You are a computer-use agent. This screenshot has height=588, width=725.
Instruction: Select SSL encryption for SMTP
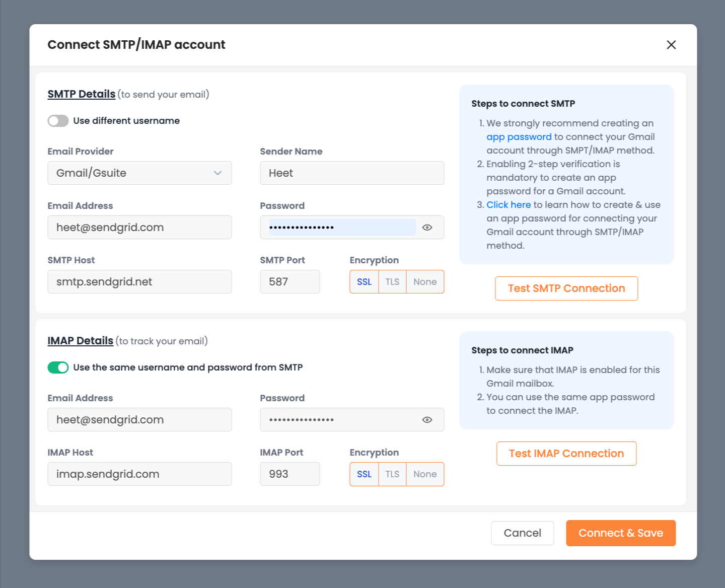(x=364, y=282)
